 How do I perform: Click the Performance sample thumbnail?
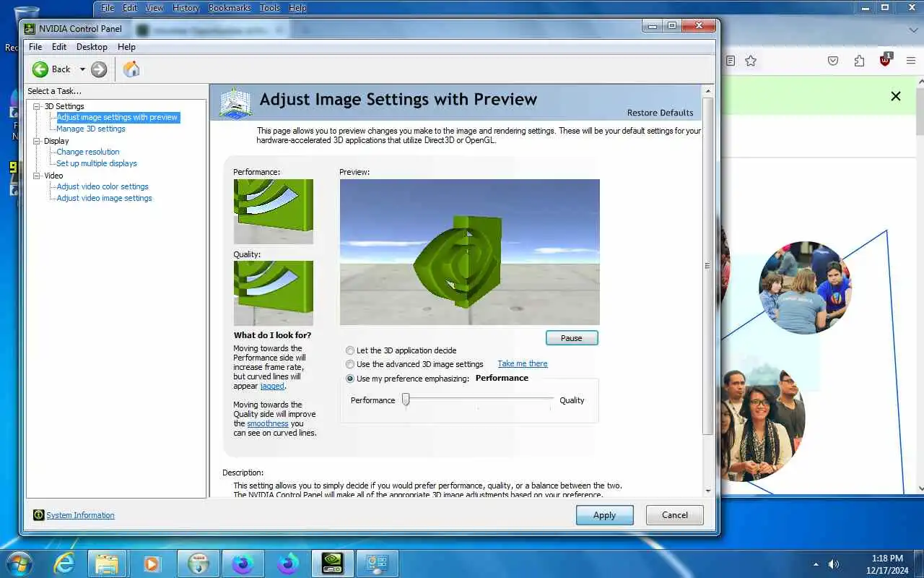[x=274, y=212]
